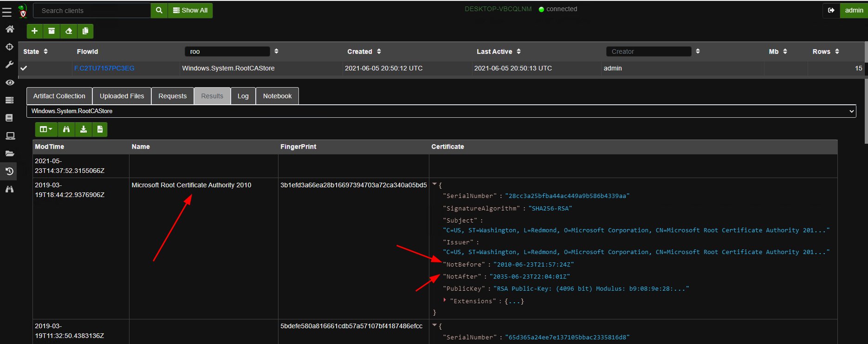Switch to the Uploaded Files tab
This screenshot has height=344, width=868.
pyautogui.click(x=122, y=96)
